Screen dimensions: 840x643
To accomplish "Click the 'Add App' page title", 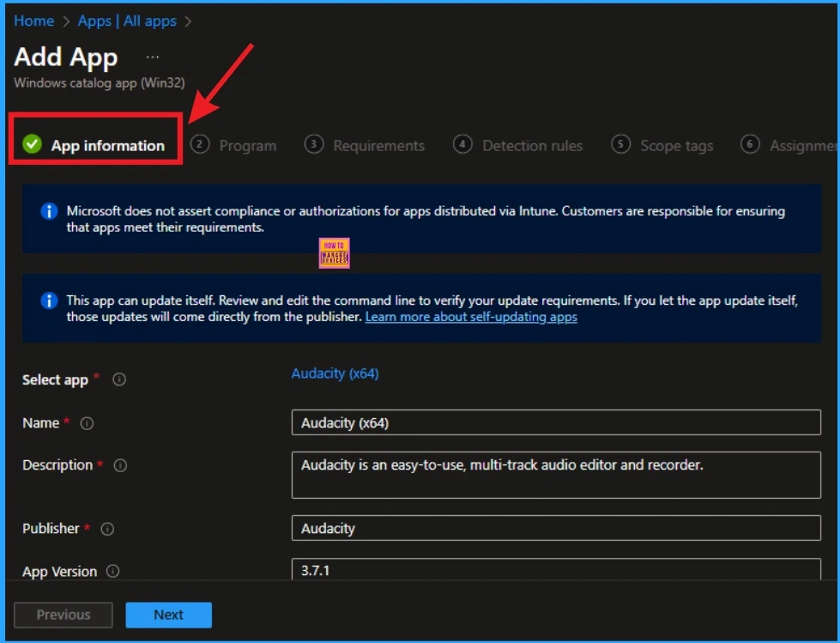I will [x=66, y=57].
